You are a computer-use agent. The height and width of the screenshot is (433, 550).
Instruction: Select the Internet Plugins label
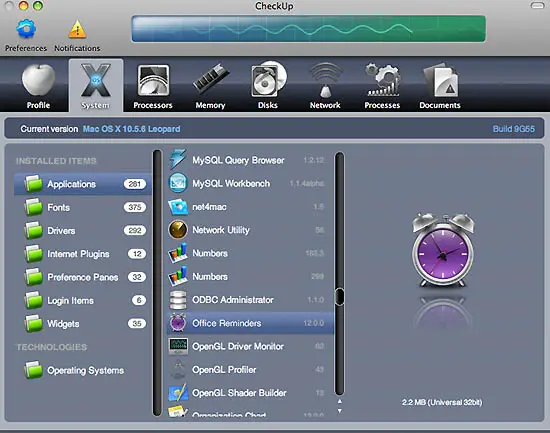point(79,254)
